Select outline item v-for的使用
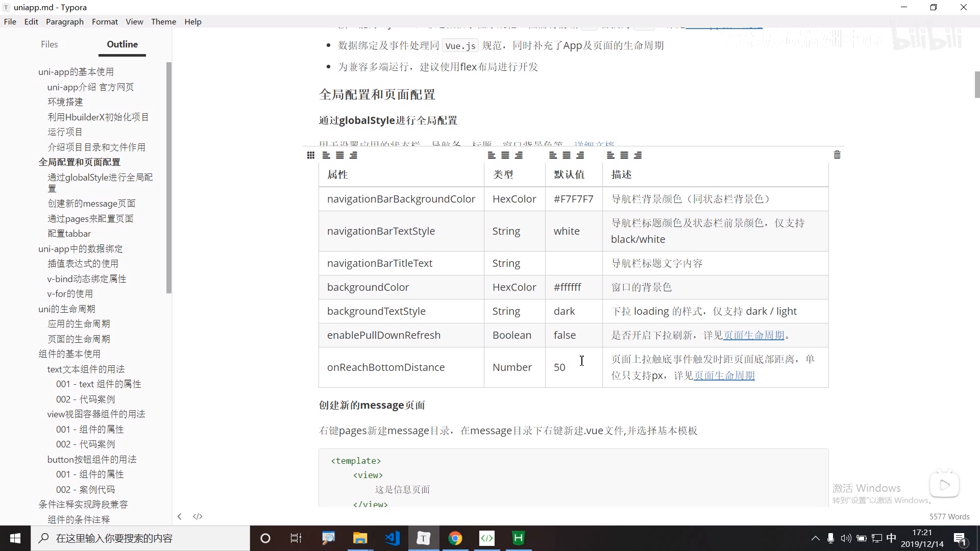This screenshot has height=551, width=980. [x=70, y=294]
